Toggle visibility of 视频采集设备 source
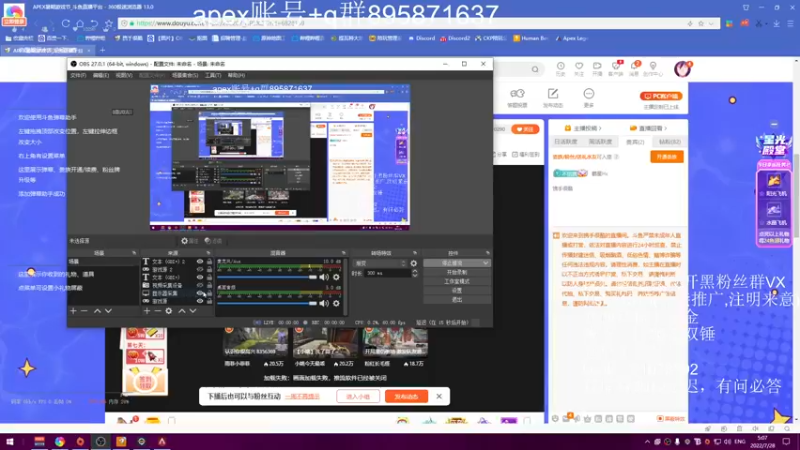 (200, 285)
